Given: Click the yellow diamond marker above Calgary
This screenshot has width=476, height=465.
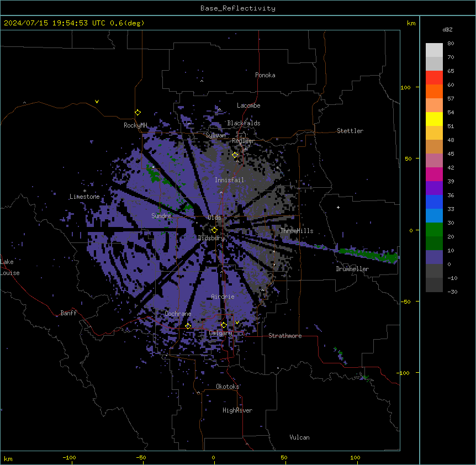Looking at the screenshot, I should coord(224,325).
